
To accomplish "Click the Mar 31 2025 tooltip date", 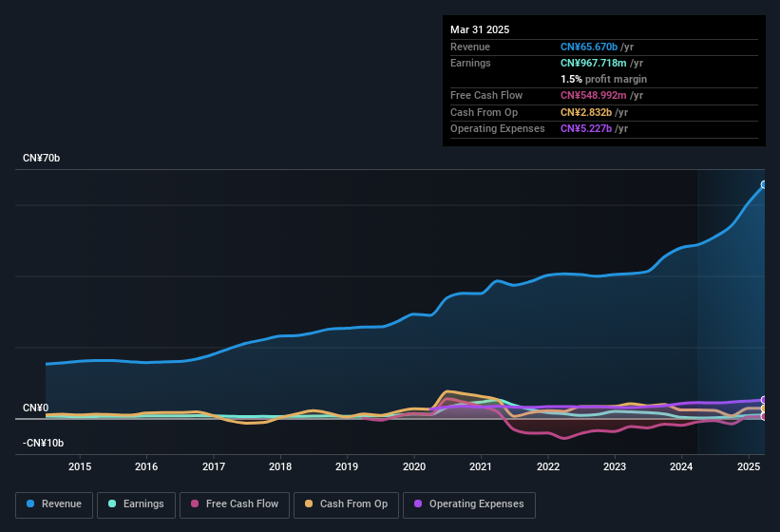I will [x=480, y=29].
